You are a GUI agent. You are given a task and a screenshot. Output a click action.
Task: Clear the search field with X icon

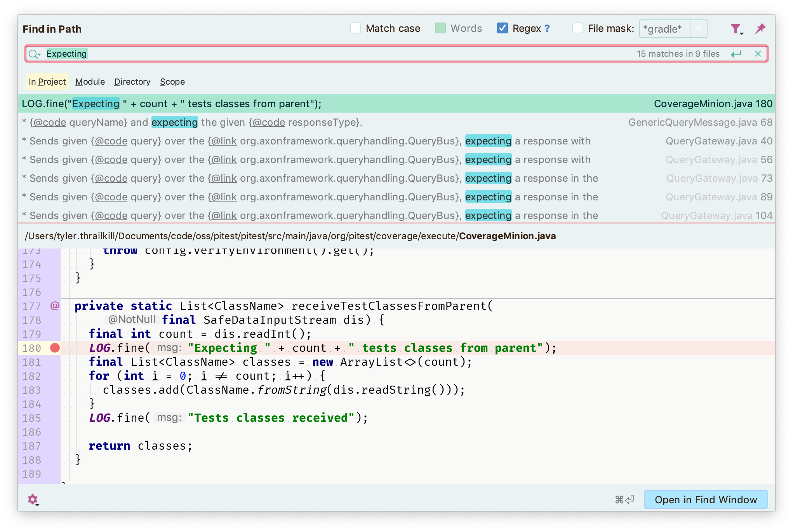pos(758,54)
